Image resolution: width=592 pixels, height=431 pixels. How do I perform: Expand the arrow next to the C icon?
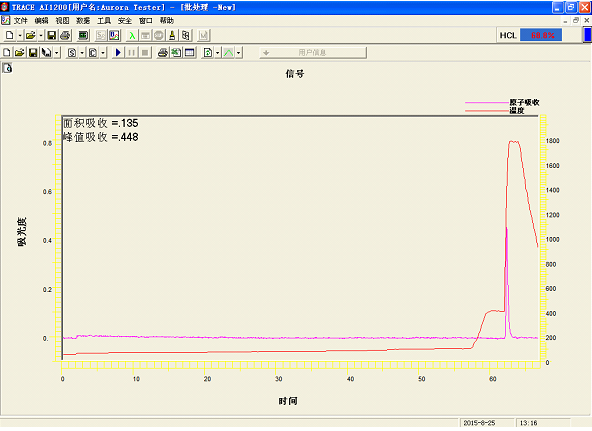point(103,52)
